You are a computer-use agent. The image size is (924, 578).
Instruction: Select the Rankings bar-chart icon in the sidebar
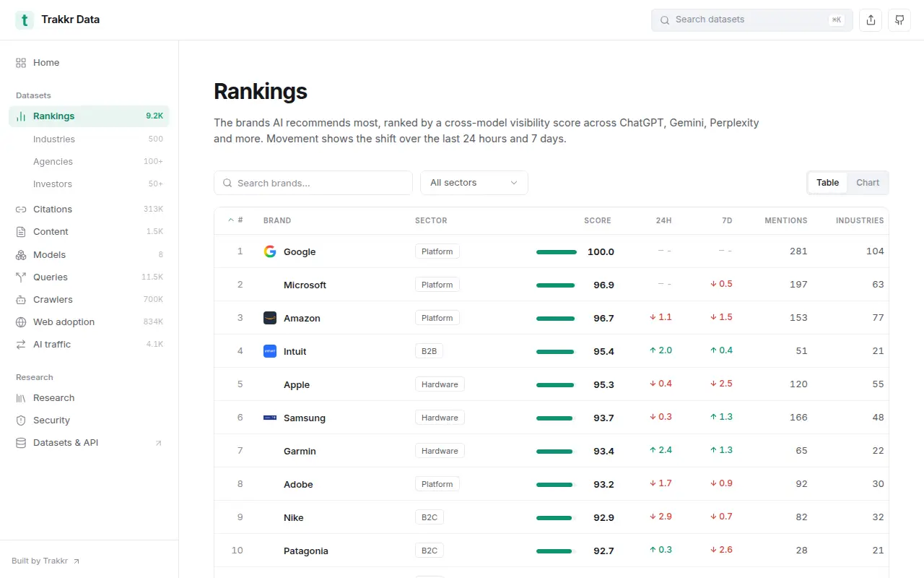tap(21, 116)
